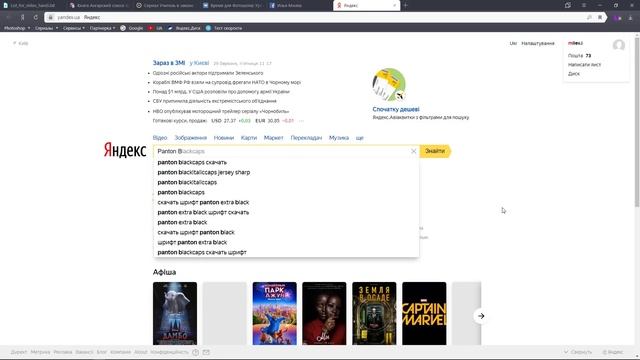This screenshot has width=640, height=360.
Task: Select suggestion 'шрифт panton extra black'
Action: click(192, 242)
